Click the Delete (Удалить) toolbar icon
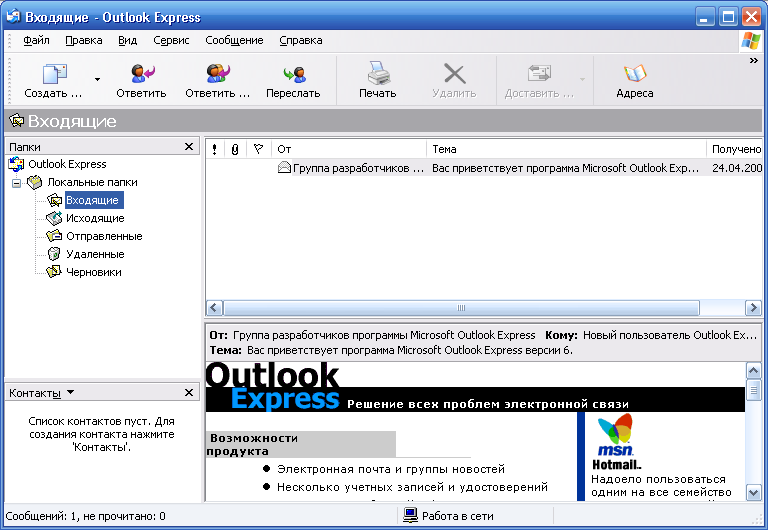 click(x=454, y=74)
